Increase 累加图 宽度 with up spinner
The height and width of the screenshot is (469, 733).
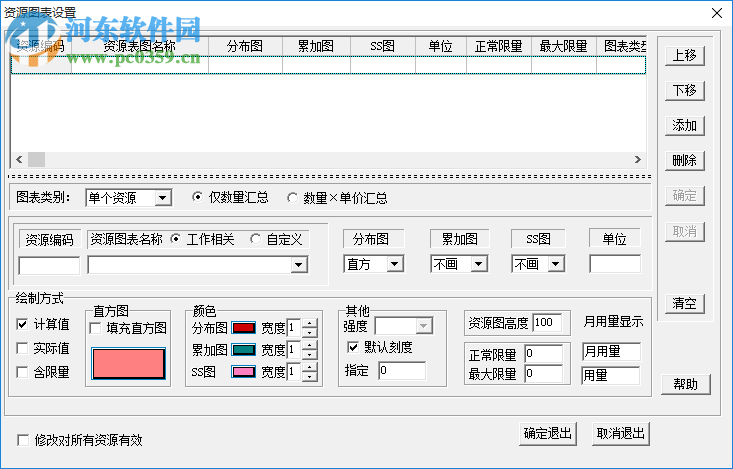click(x=309, y=345)
